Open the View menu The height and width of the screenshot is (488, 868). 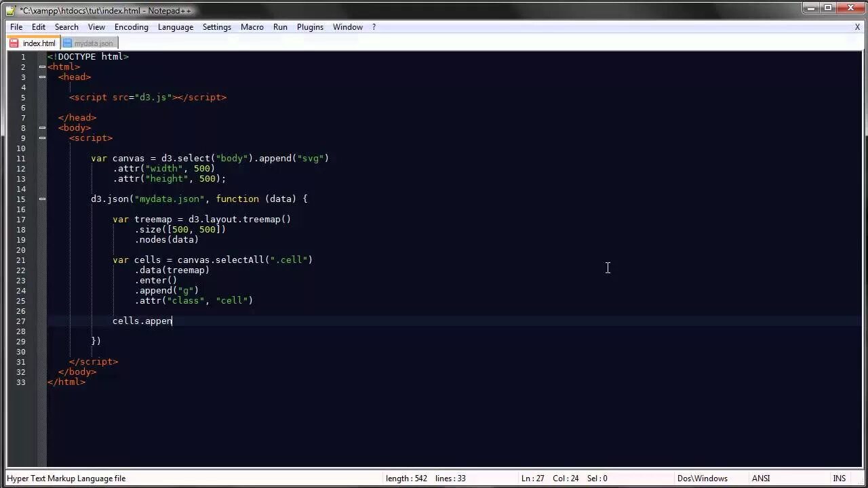(96, 27)
